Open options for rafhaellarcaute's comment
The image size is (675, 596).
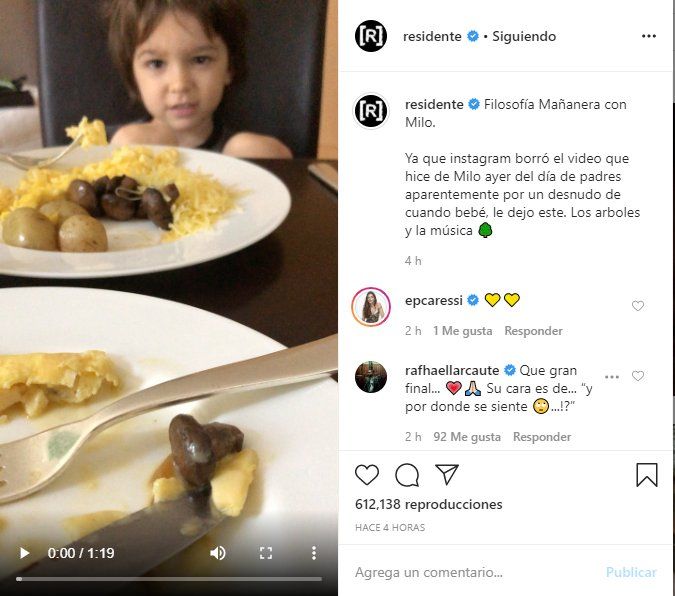click(612, 376)
